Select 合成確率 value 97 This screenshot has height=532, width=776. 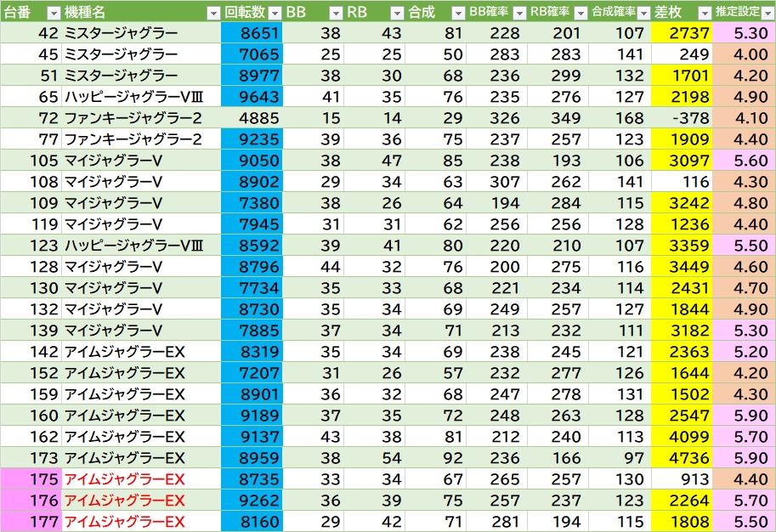coord(620,458)
